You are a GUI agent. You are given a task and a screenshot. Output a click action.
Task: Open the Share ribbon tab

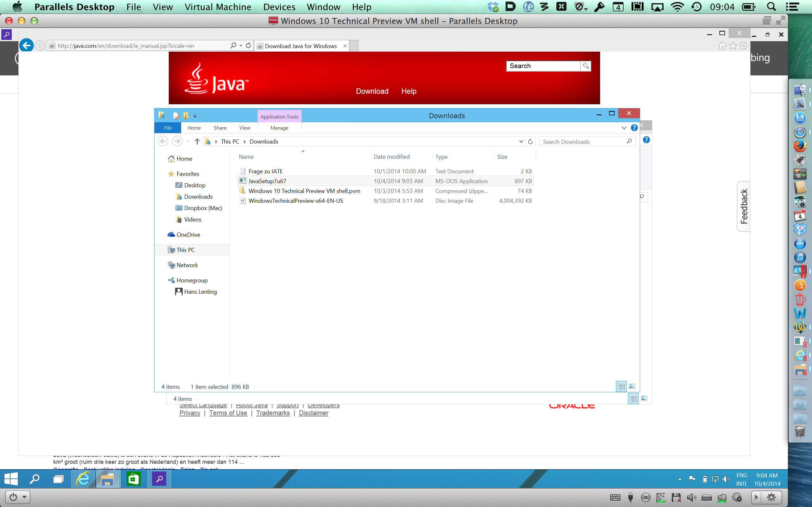[x=220, y=128]
